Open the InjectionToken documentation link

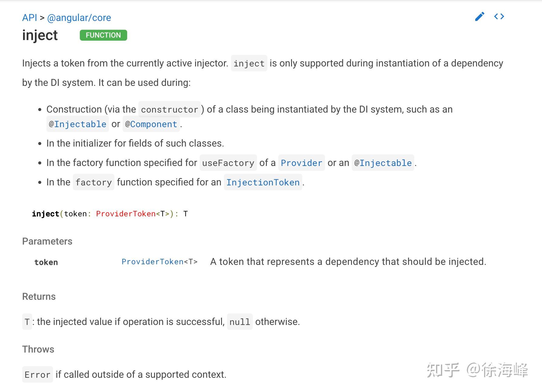click(263, 182)
